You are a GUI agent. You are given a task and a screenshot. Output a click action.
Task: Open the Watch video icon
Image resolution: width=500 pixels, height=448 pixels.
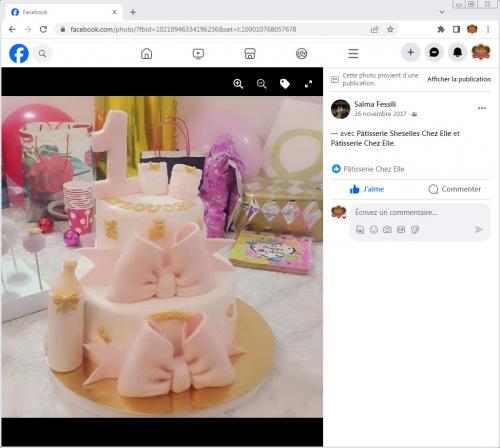pos(198,53)
